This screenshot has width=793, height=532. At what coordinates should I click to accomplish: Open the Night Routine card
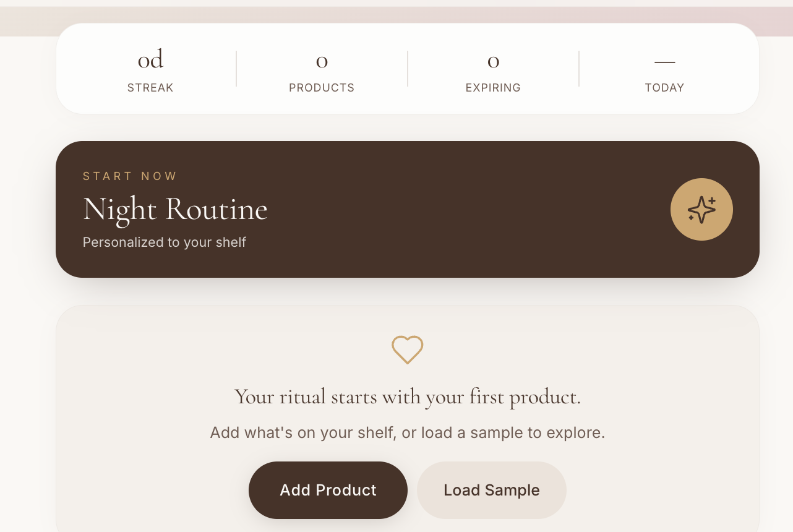408,209
